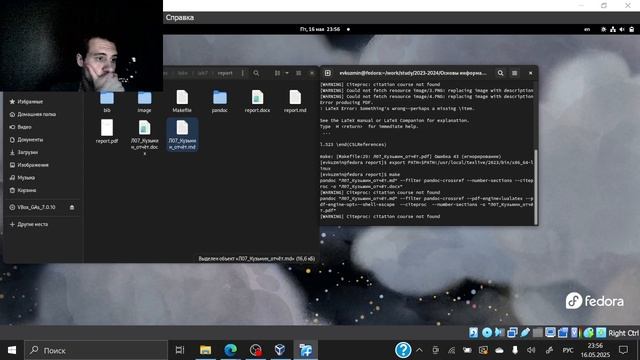Click VirtualBox audio status icon
Viewport: 640px width, 360px height.
pos(499,333)
